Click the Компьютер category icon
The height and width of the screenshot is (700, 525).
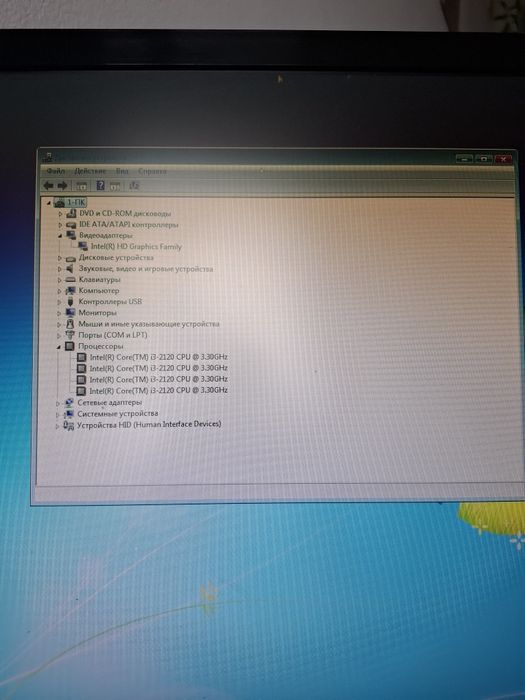pos(71,291)
